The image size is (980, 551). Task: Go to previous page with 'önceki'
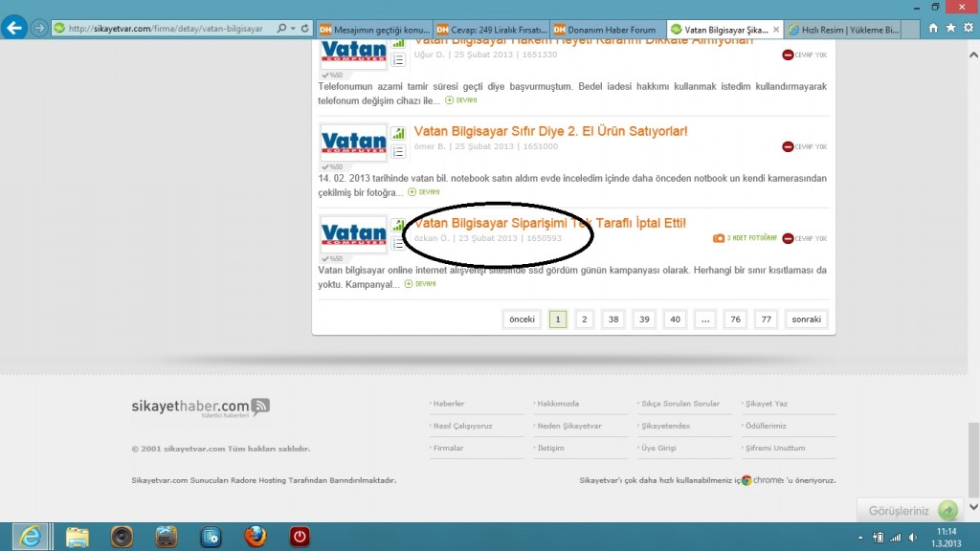[522, 320]
